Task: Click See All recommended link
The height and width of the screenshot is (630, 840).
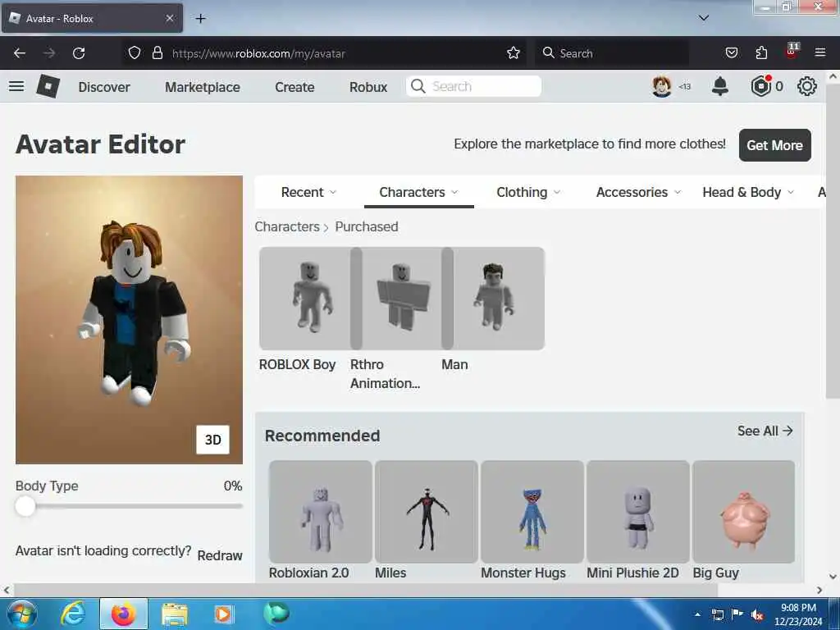Action: pos(765,431)
